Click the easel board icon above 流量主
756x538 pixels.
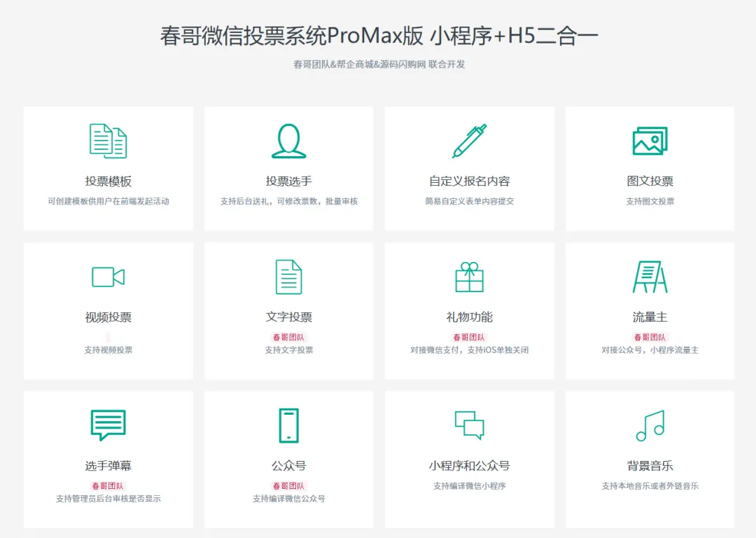(650, 277)
